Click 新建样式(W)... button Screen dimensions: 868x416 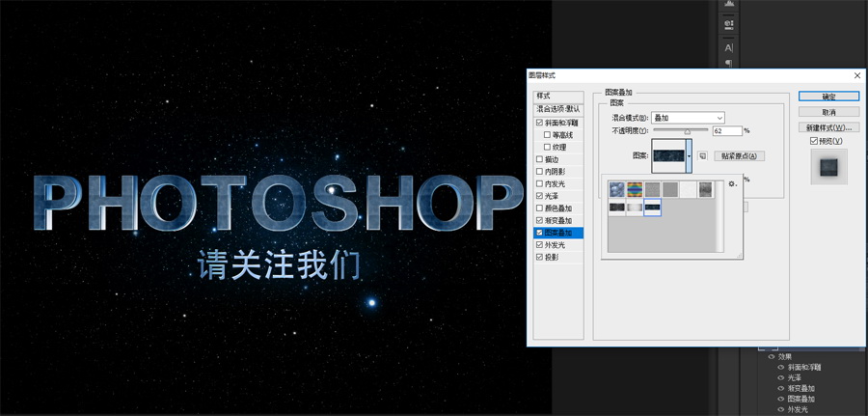pos(828,127)
